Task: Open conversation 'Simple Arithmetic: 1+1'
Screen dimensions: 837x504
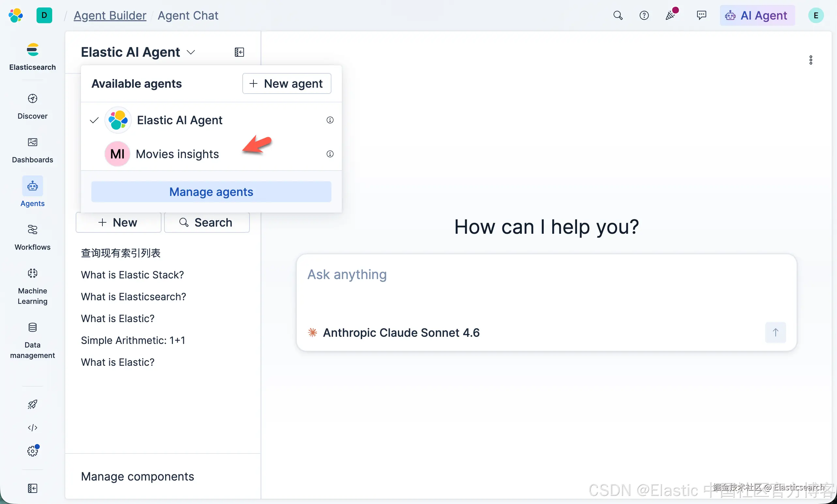Action: point(133,340)
